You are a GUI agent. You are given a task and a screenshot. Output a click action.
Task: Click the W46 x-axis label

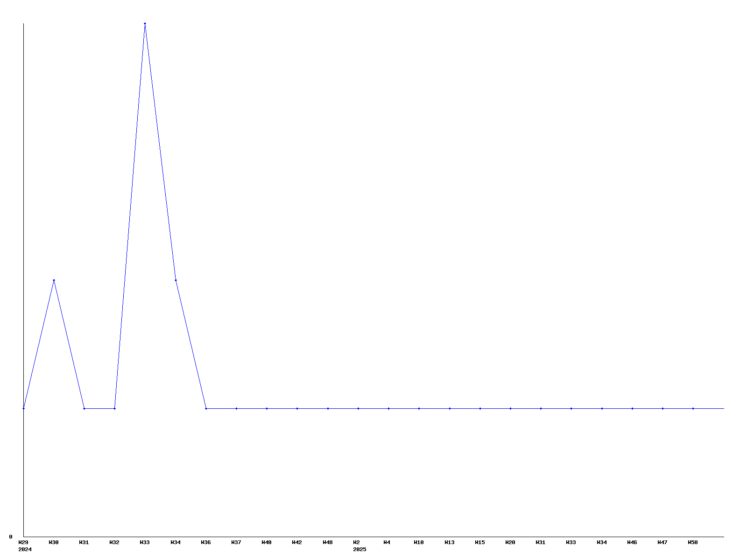[632, 542]
